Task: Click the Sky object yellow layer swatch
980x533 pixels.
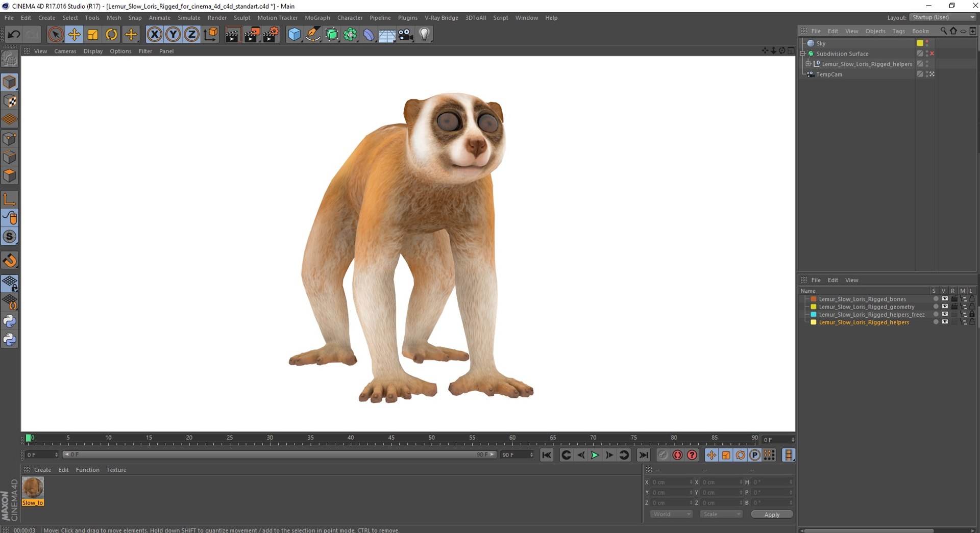Action: pyautogui.click(x=920, y=43)
